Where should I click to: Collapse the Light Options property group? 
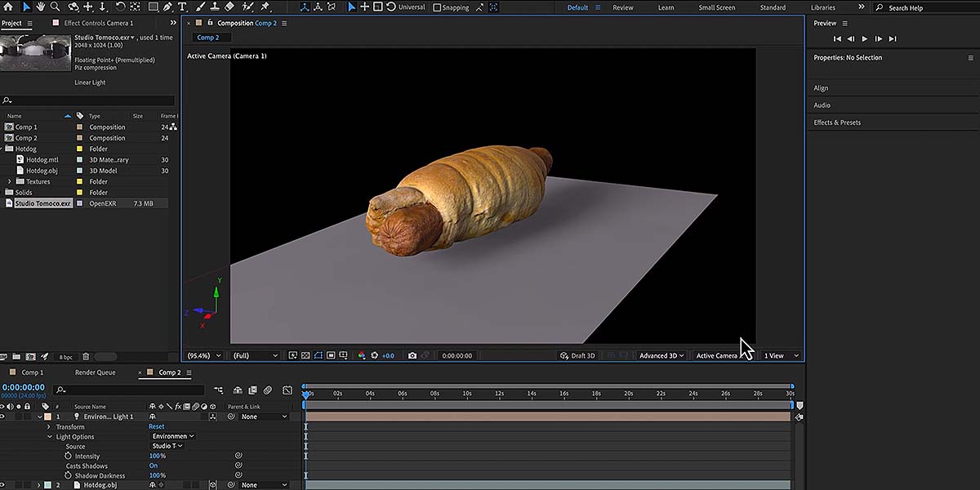click(49, 436)
